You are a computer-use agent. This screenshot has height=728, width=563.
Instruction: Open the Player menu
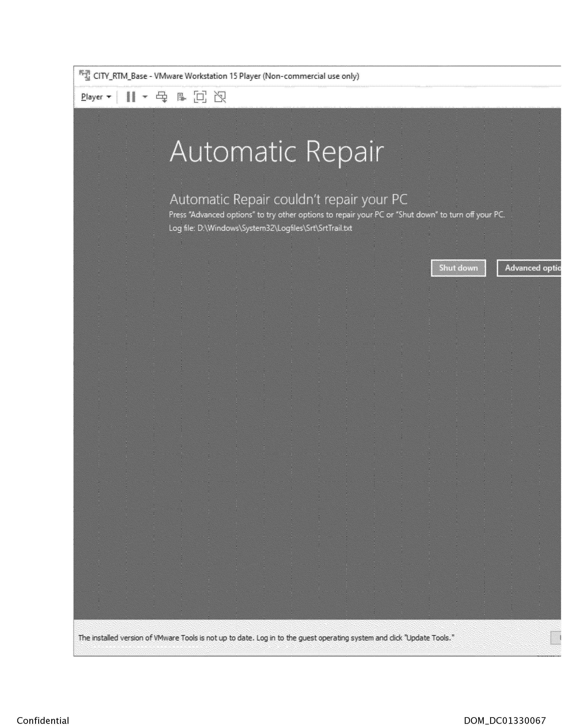[96, 97]
